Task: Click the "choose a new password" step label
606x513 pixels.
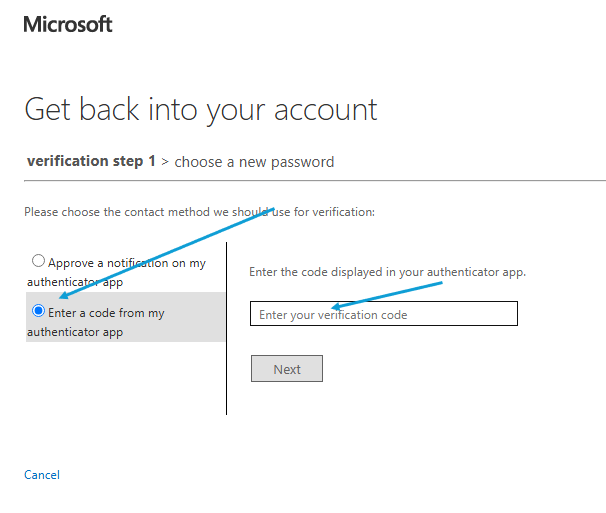Action: 254,161
